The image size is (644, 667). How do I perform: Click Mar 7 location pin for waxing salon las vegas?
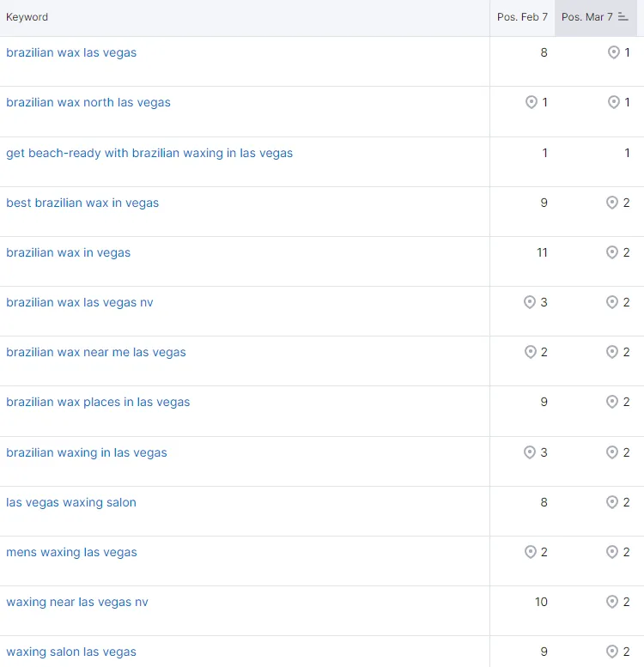pos(611,652)
